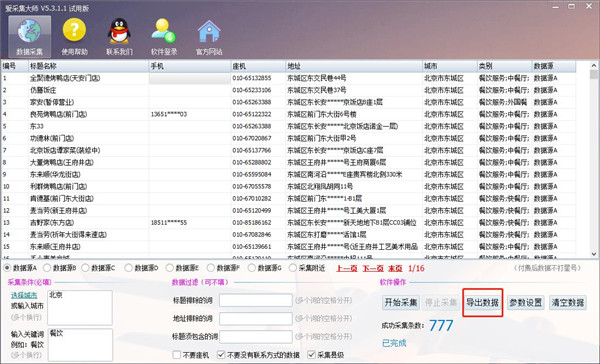Click the 导出数据 button
This screenshot has width=600, height=364.
point(483,302)
